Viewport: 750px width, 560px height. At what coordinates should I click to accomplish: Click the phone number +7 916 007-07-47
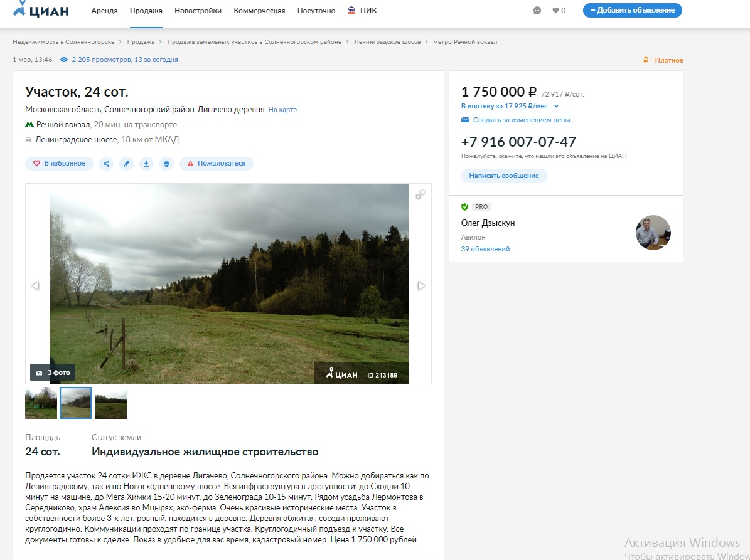(x=518, y=142)
